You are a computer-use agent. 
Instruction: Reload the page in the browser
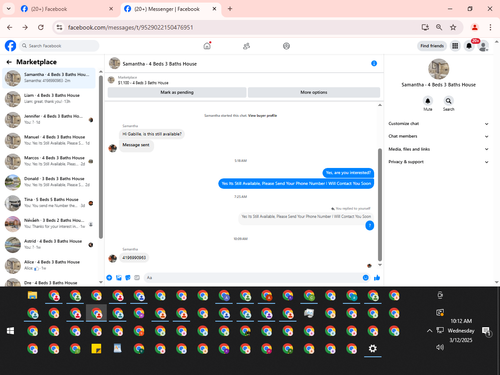[41, 27]
